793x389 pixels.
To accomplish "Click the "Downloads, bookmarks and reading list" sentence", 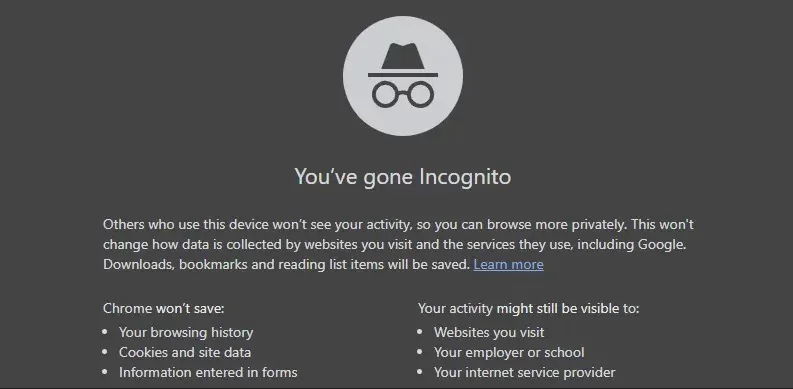I will 287,265.
